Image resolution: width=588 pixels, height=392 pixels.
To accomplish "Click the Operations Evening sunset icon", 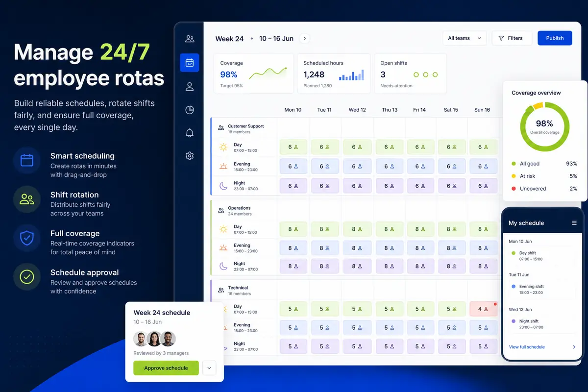I will click(223, 247).
